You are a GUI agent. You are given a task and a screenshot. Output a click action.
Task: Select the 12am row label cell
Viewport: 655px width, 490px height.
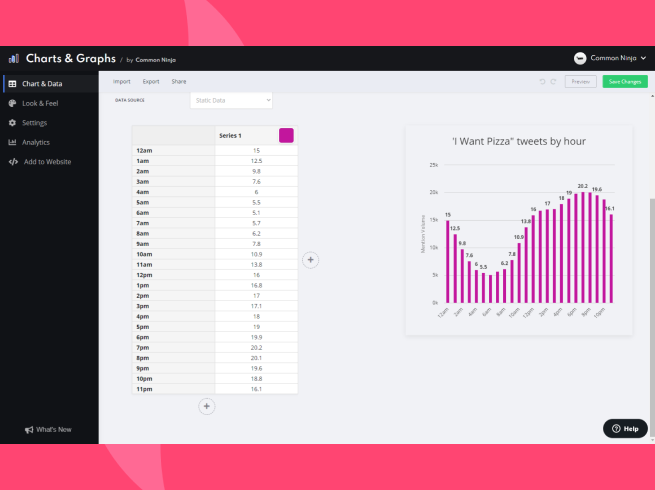point(174,150)
